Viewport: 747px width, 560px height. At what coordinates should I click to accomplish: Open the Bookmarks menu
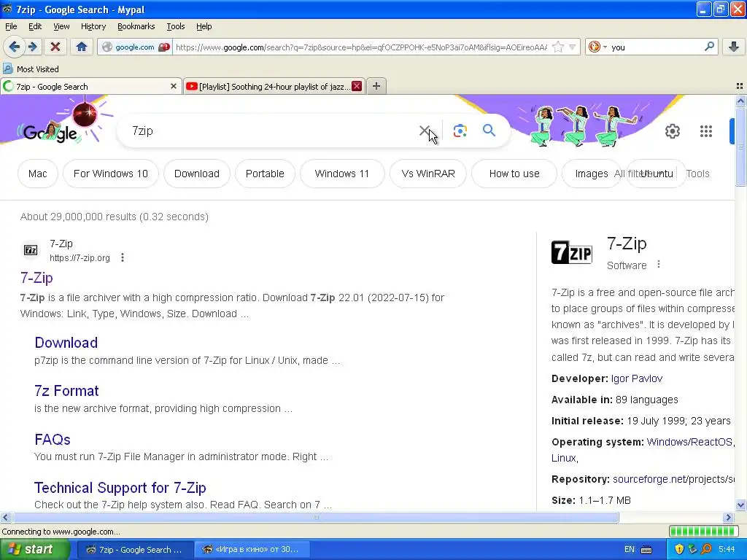[x=136, y=26]
